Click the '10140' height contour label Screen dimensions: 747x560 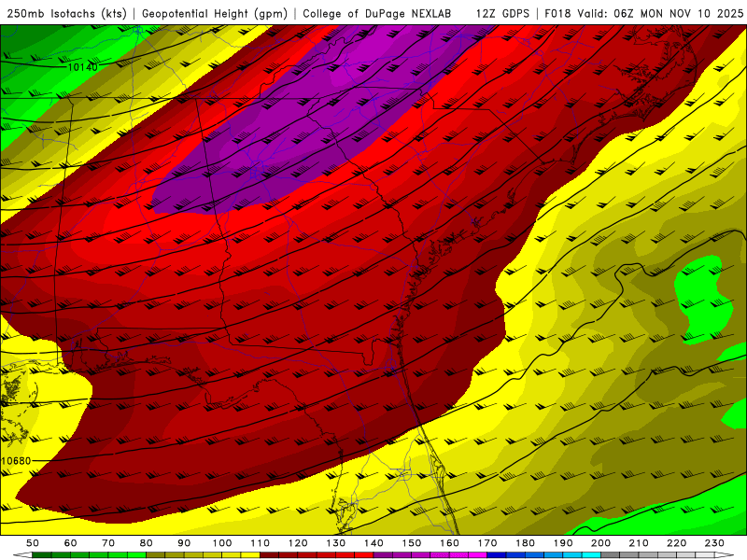(83, 67)
